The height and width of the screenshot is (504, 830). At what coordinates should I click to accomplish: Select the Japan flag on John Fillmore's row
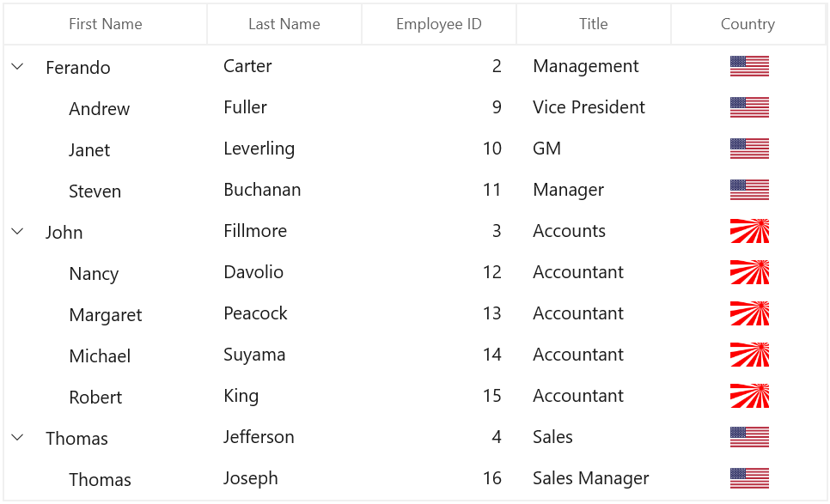click(x=748, y=231)
